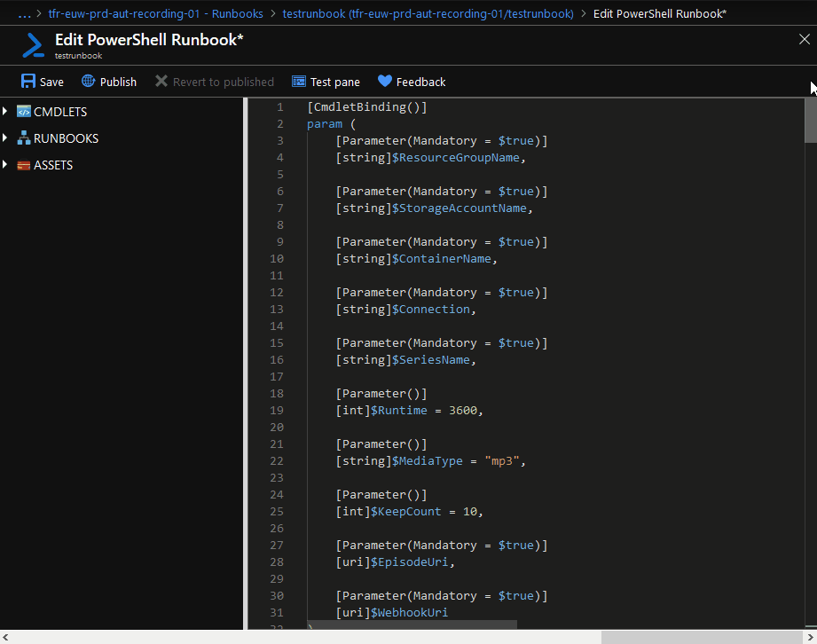
Task: Click the [Parameter()] attribute on line 24
Action: coord(381,495)
